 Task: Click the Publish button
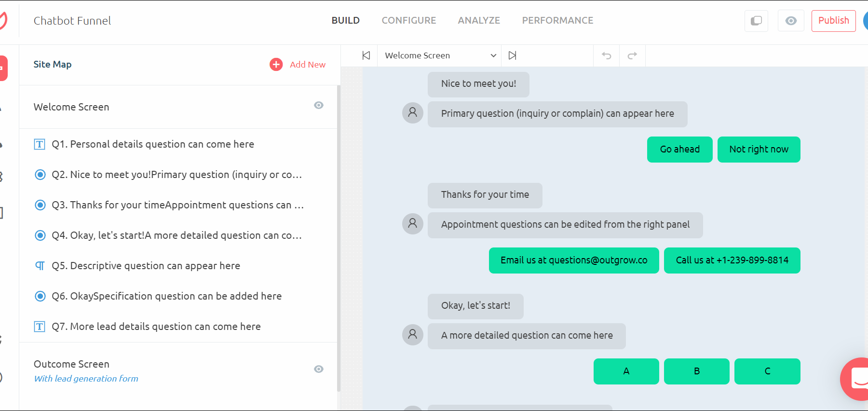coord(833,21)
